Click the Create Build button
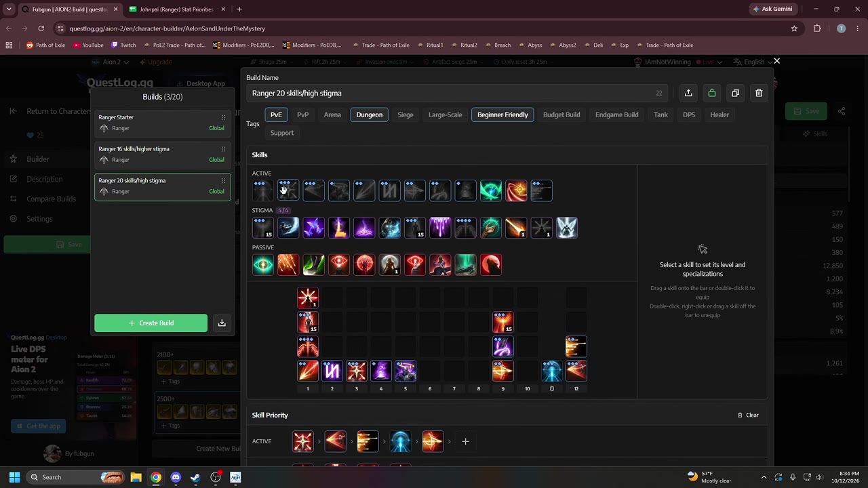 (x=151, y=323)
